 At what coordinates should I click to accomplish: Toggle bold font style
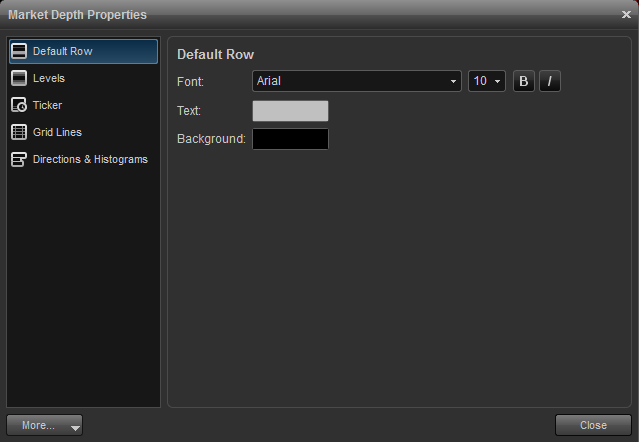(x=524, y=81)
